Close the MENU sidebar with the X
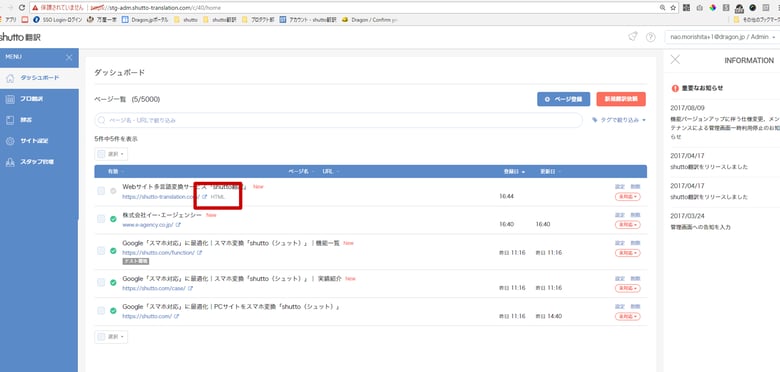The height and width of the screenshot is (372, 780). pos(69,58)
